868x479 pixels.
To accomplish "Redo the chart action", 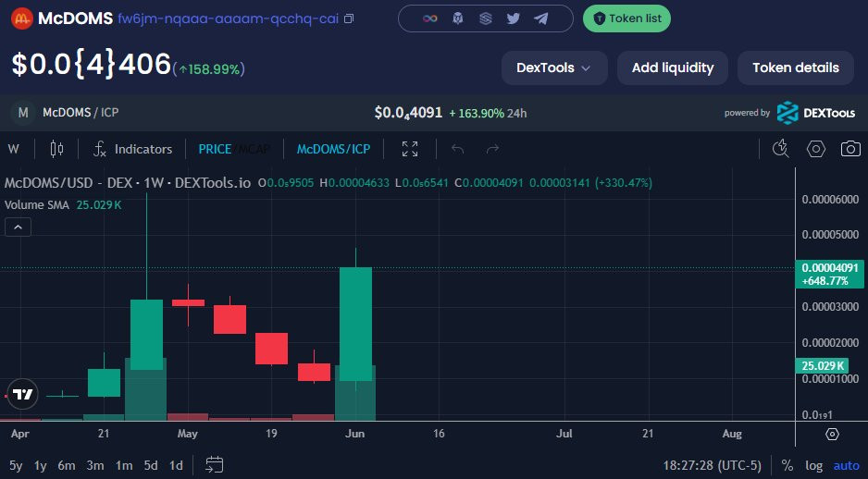I will coord(492,150).
